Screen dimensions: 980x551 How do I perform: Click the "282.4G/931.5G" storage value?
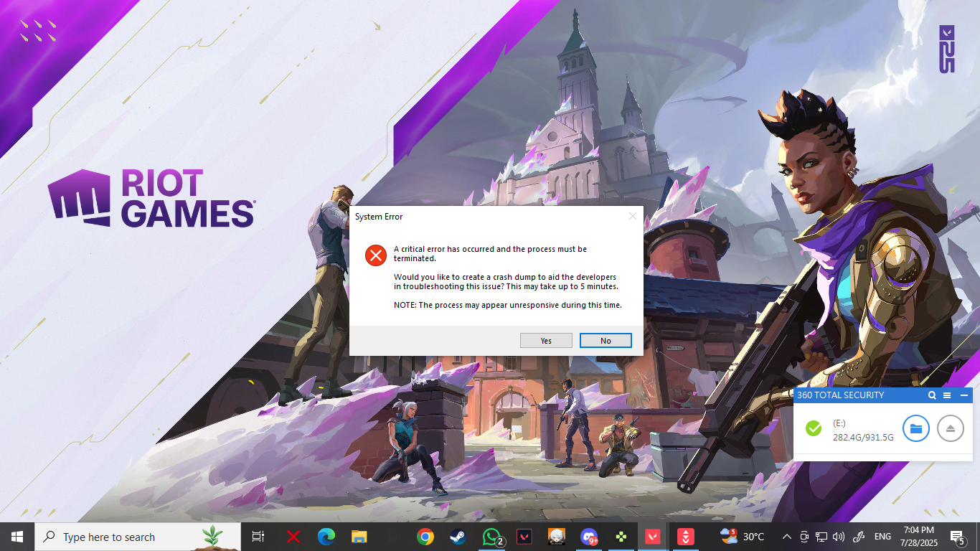click(x=863, y=438)
